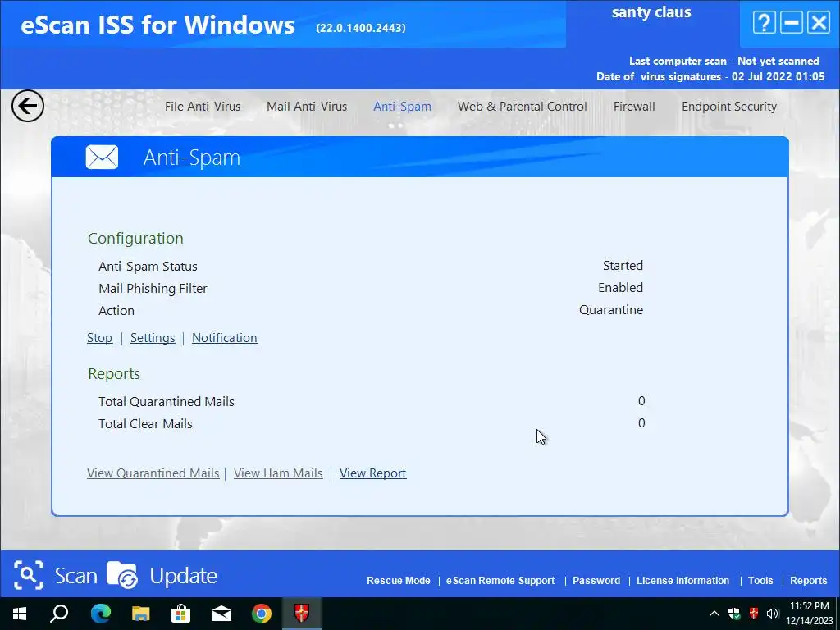Open the taskbar clock and date
This screenshot has height=630, width=840.
pyautogui.click(x=810, y=614)
